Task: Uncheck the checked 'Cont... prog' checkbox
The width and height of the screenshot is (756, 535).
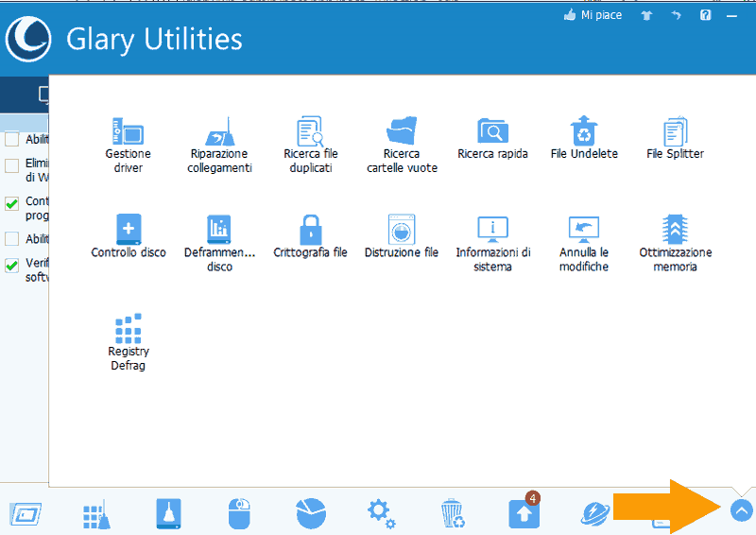Action: [x=12, y=203]
